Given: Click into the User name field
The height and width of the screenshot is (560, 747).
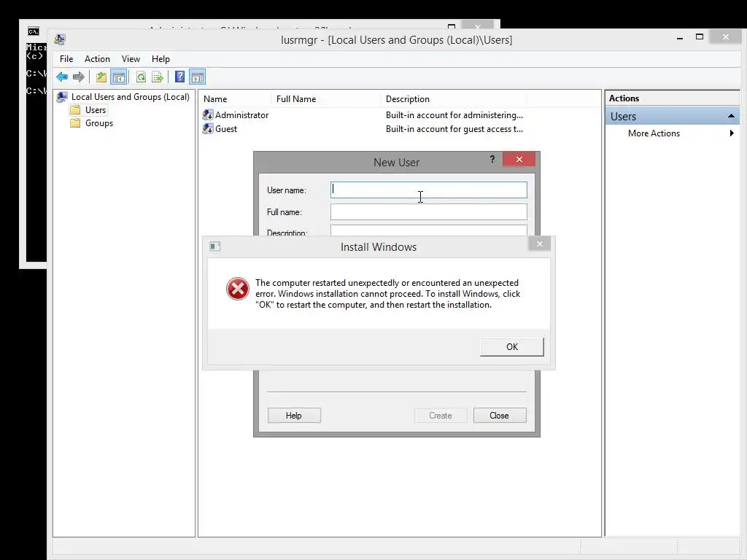Looking at the screenshot, I should pyautogui.click(x=429, y=190).
